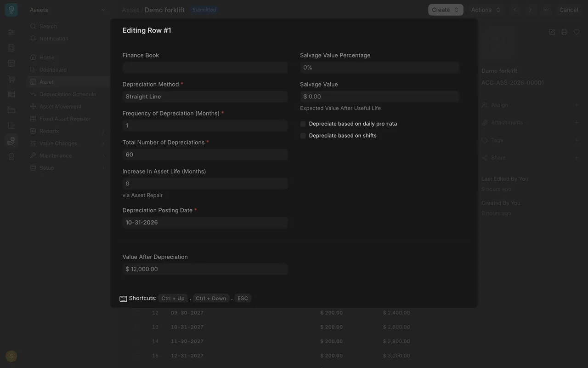588x368 pixels.
Task: Open Notification in the sidebar
Action: (x=68, y=39)
